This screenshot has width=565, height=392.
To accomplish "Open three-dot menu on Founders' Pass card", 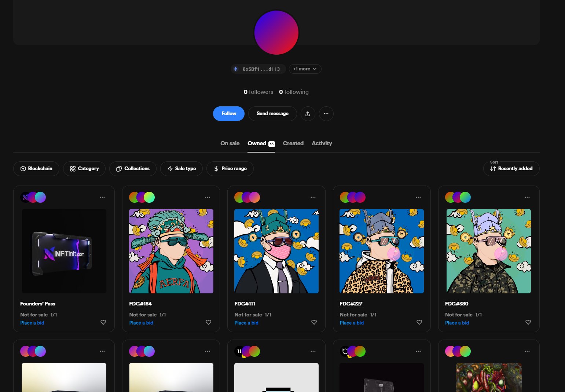I will [102, 197].
